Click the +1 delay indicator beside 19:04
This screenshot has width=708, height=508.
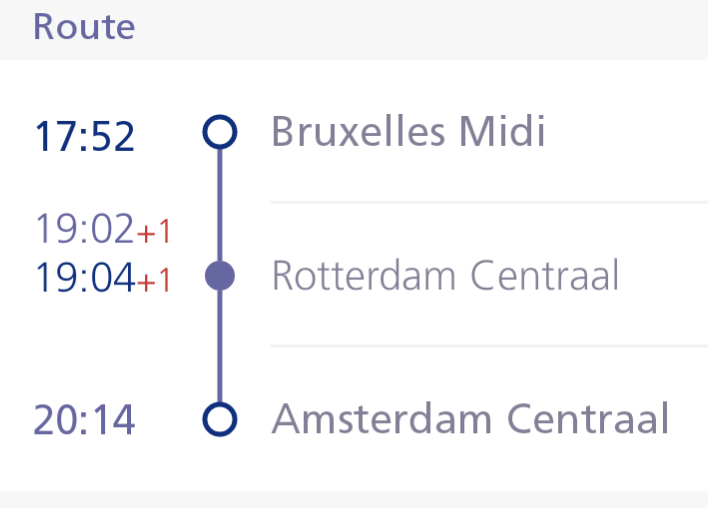[x=154, y=280]
